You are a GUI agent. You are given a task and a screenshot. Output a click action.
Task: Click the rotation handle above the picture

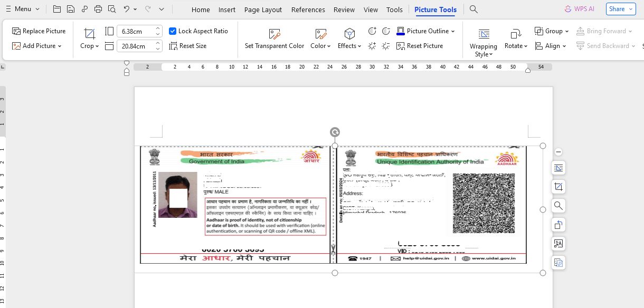335,132
